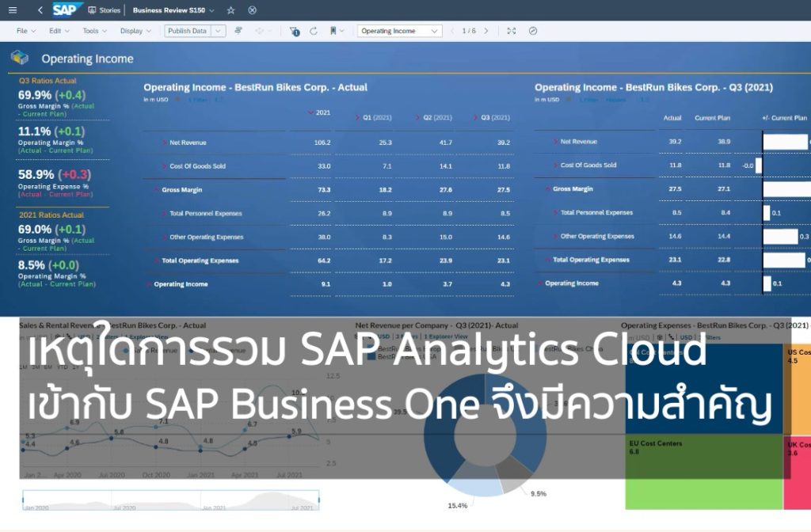Screen dimensions: 811x532
Task: Expand the Q2 (2021) column
Action: tap(417, 118)
